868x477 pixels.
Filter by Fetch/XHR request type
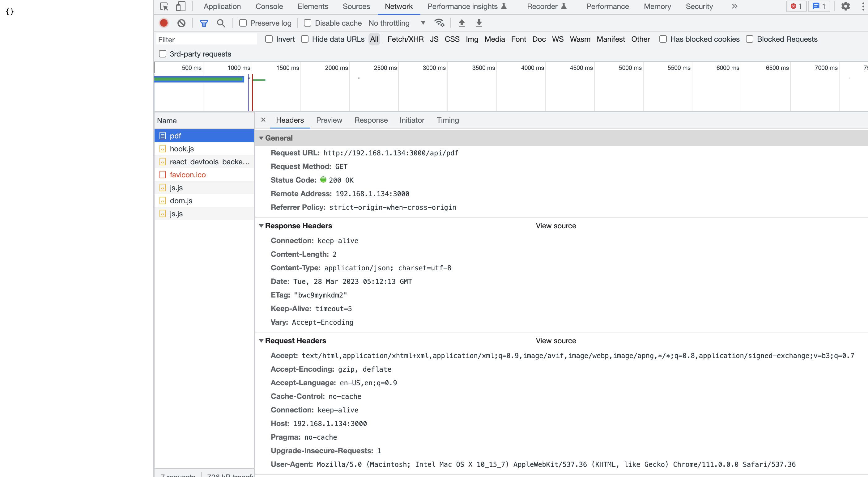(x=405, y=39)
